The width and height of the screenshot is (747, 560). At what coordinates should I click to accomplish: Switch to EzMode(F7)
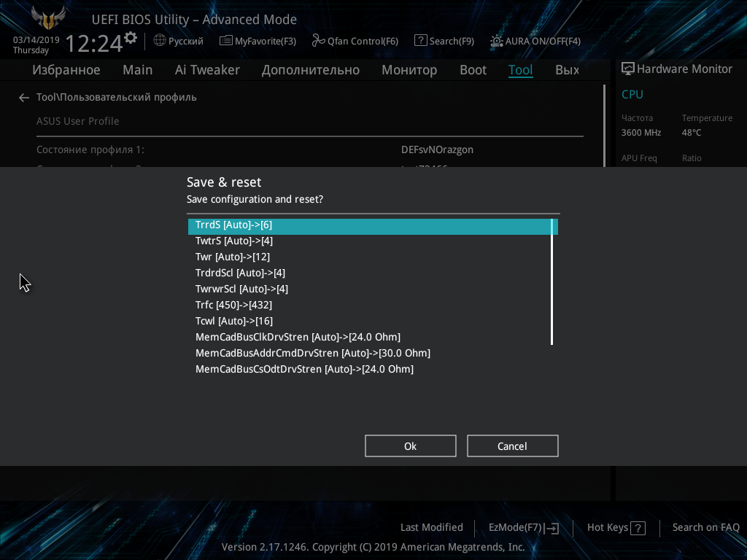516,528
